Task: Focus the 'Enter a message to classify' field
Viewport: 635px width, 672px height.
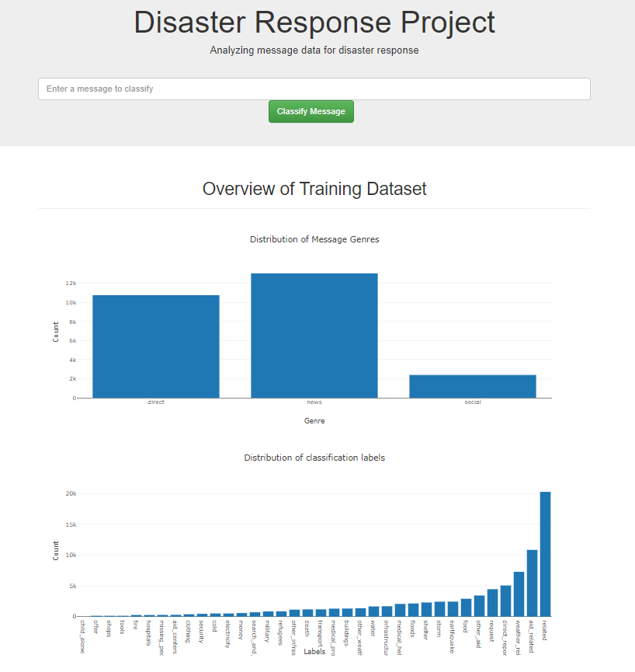Action: coord(314,89)
